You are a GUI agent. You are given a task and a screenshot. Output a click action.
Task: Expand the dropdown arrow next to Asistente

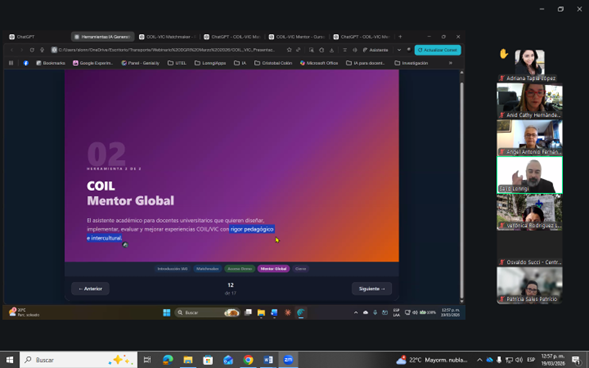coord(399,50)
